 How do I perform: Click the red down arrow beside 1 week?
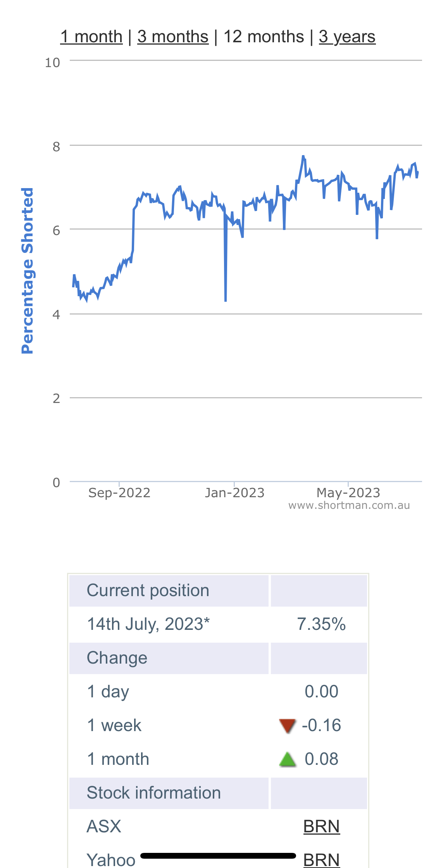[x=287, y=726]
